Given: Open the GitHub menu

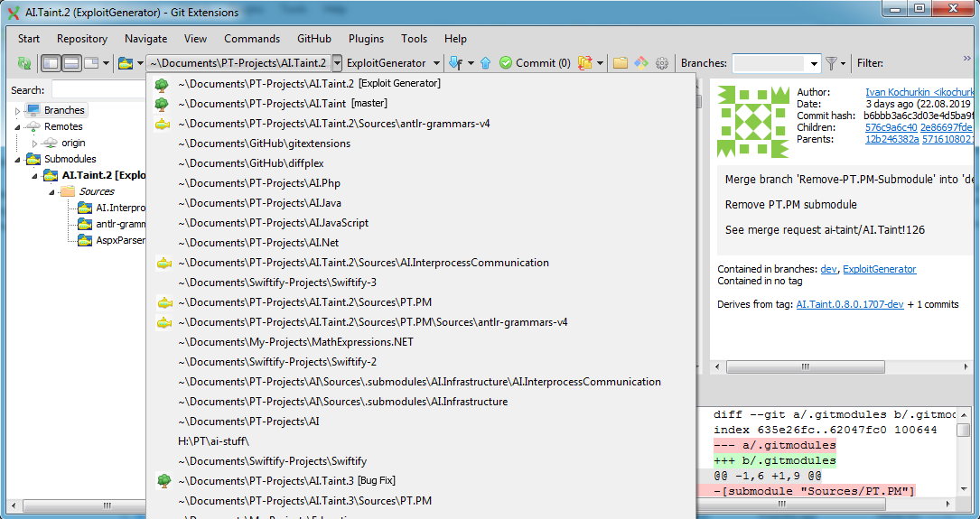Looking at the screenshot, I should coord(313,39).
